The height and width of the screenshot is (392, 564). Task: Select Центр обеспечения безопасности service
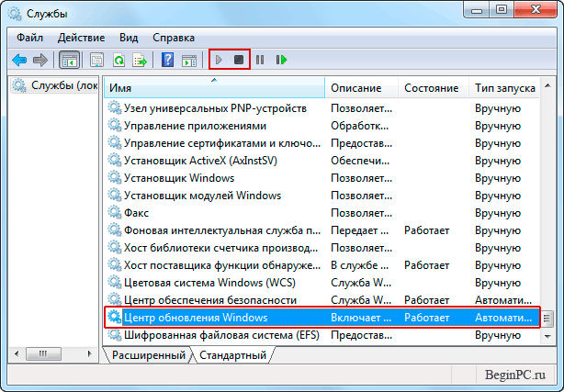click(x=322, y=300)
